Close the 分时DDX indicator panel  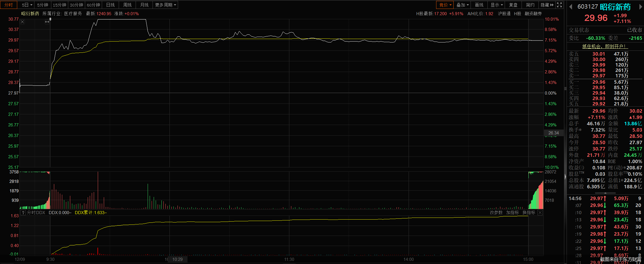tap(540, 213)
